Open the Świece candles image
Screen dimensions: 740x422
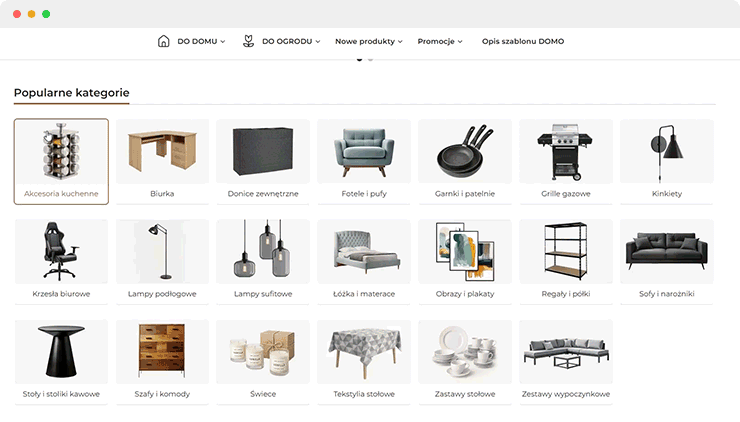(x=263, y=353)
